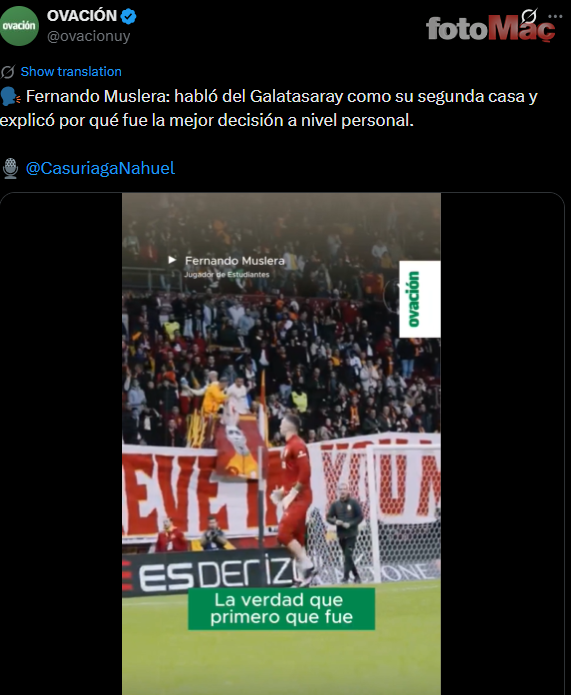This screenshot has height=695, width=571.
Task: Open the Grok icon at top right
Action: (x=529, y=16)
